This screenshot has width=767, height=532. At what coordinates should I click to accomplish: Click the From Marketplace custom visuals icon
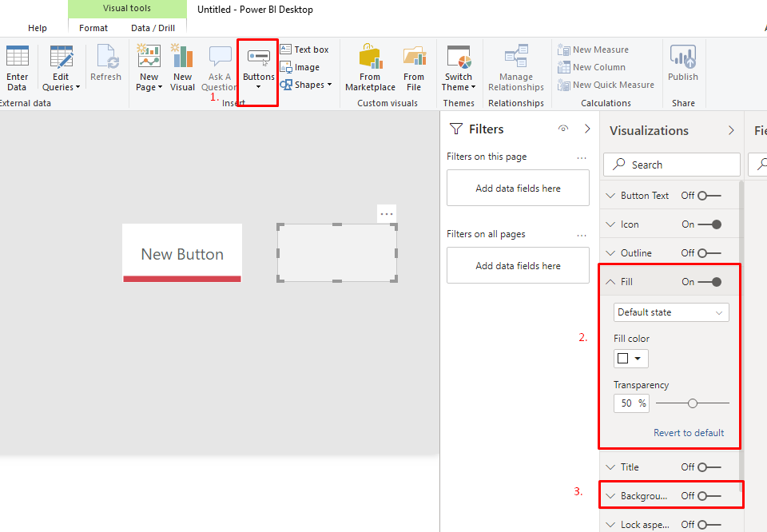coord(370,56)
